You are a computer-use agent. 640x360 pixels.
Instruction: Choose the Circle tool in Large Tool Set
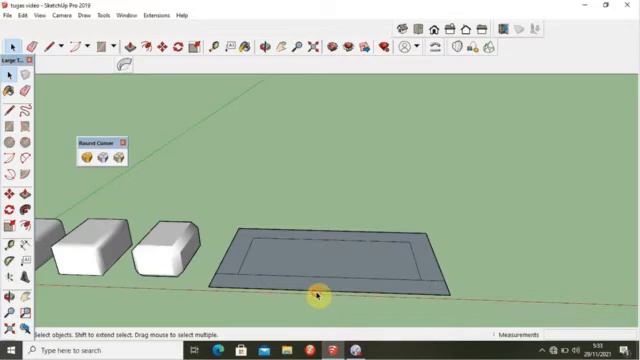point(9,142)
